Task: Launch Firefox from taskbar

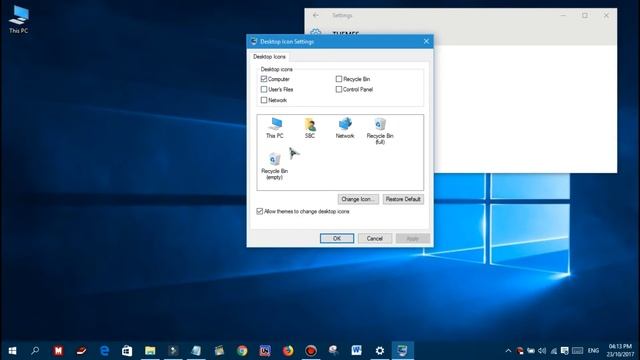Action: coord(288,351)
